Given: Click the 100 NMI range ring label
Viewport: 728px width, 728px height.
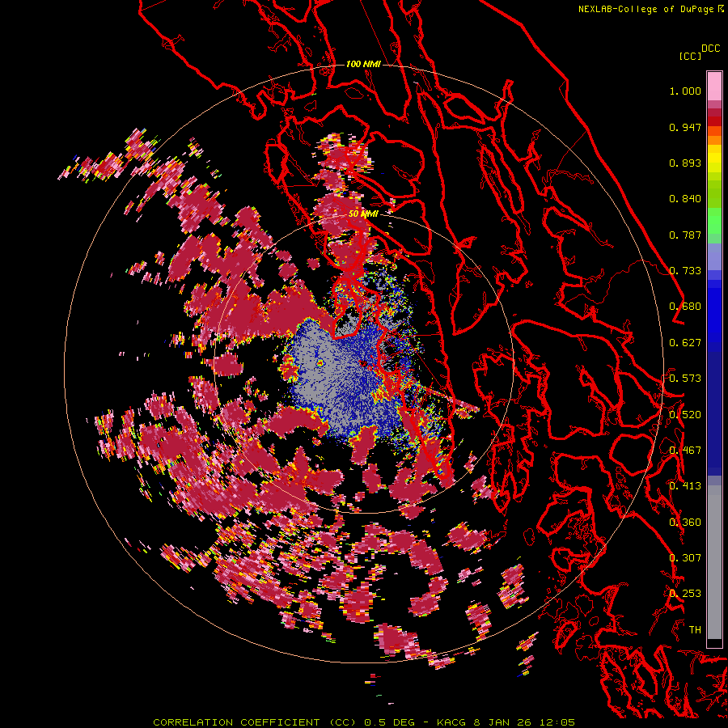Looking at the screenshot, I should coord(363,64).
